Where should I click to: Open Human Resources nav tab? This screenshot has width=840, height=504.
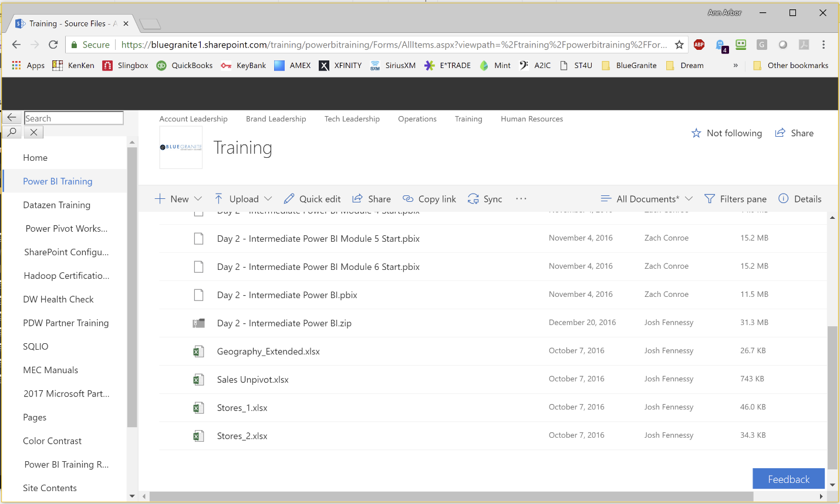pyautogui.click(x=532, y=119)
